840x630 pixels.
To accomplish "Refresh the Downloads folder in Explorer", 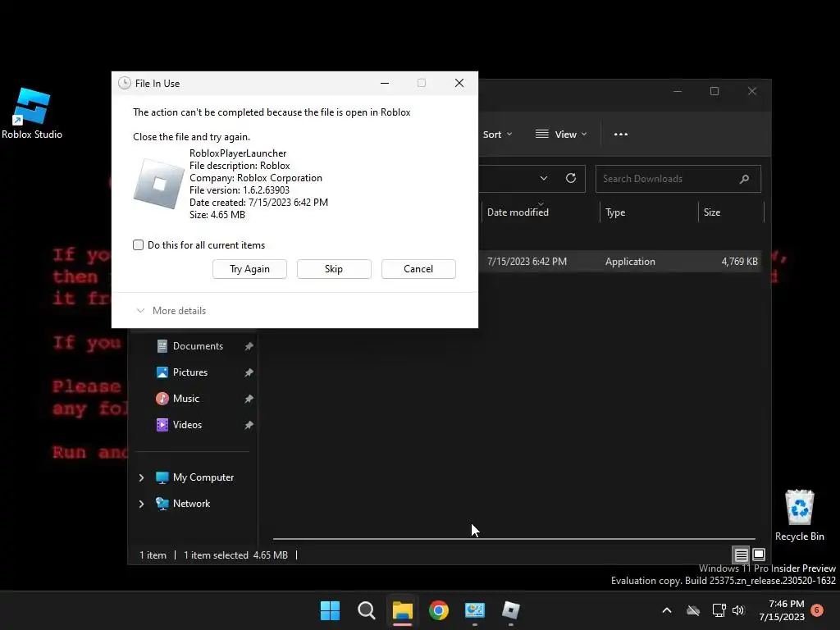I will [x=571, y=178].
